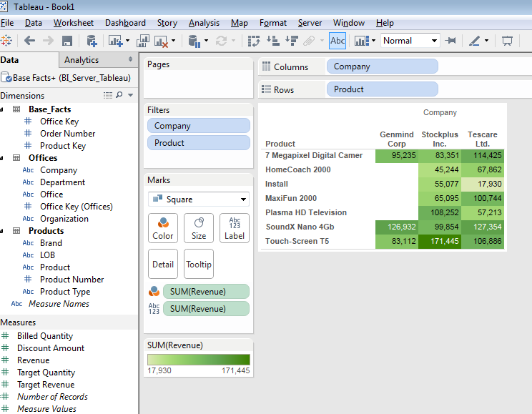Open the Square mark type dropdown
This screenshot has width=532, height=414.
tap(199, 199)
